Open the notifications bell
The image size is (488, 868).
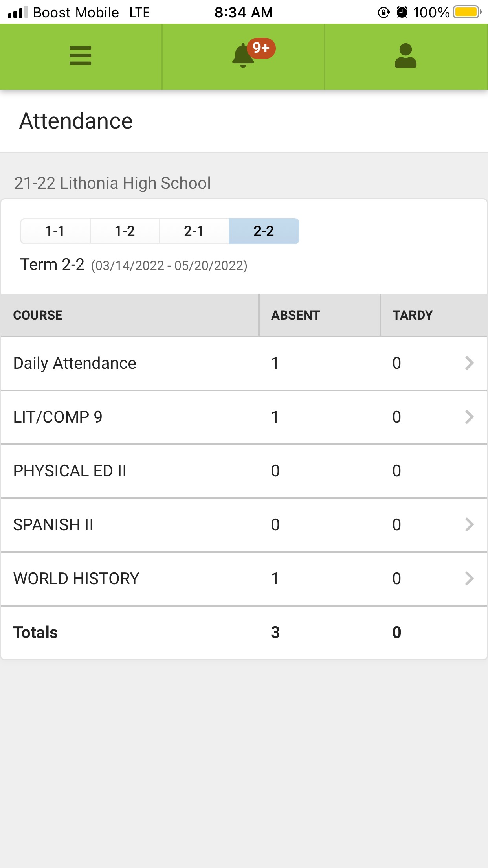[243, 56]
